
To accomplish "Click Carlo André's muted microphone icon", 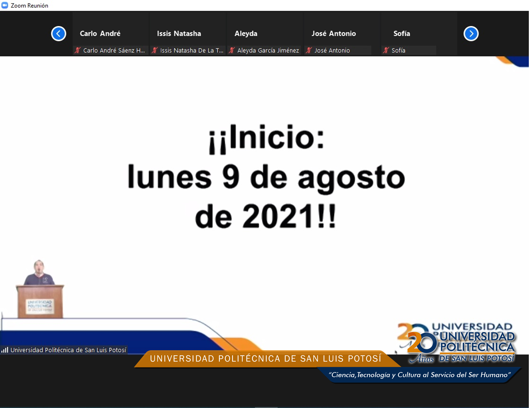I will [x=77, y=50].
